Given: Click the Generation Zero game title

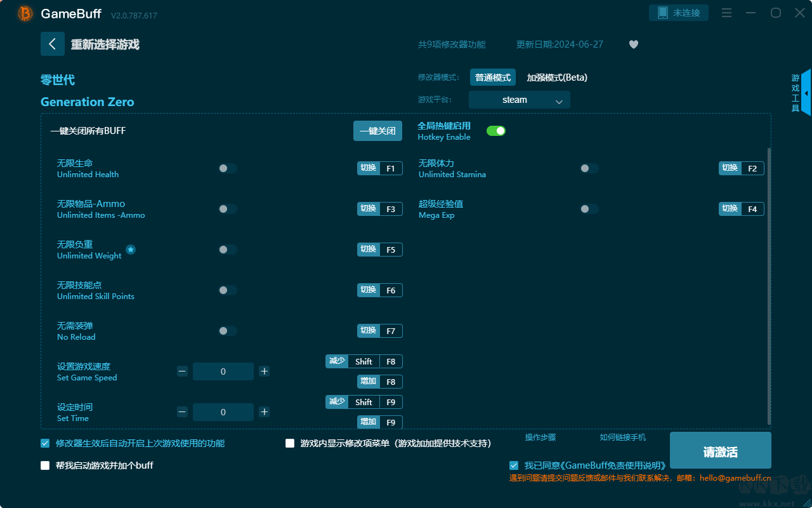Looking at the screenshot, I should pos(88,102).
